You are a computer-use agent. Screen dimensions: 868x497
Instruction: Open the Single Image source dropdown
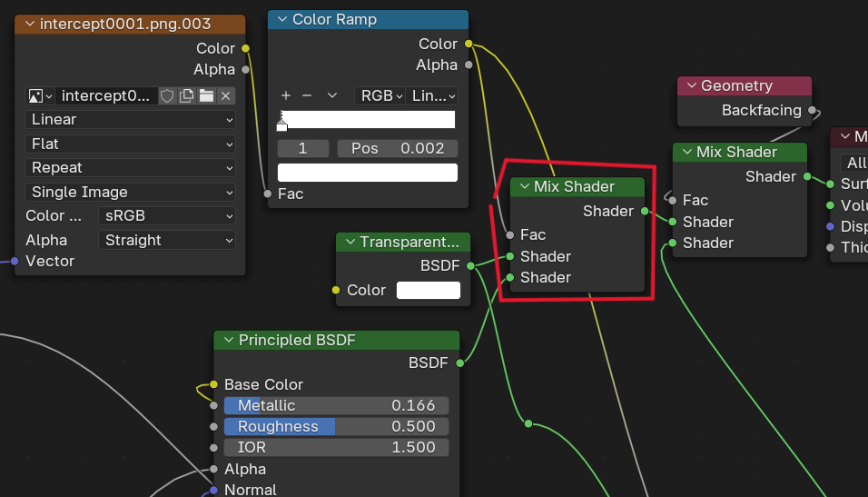(130, 192)
